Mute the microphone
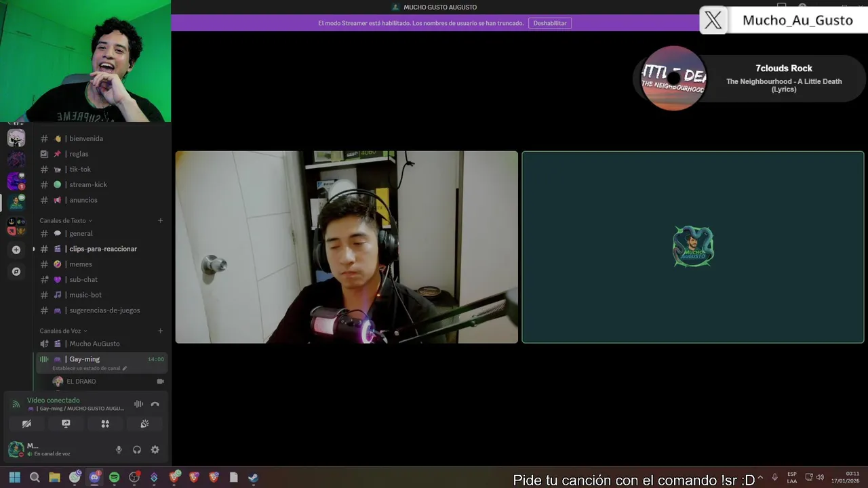Viewport: 868px width, 488px height. (x=119, y=449)
